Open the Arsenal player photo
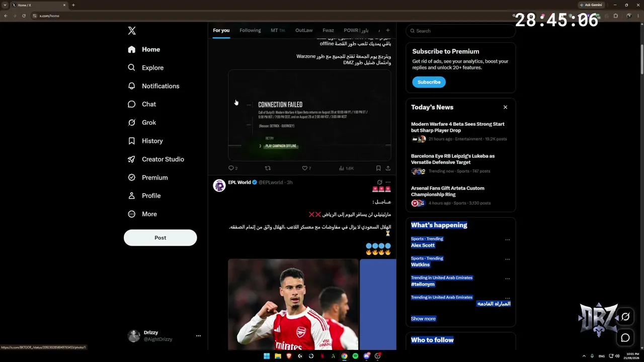 coord(293,304)
